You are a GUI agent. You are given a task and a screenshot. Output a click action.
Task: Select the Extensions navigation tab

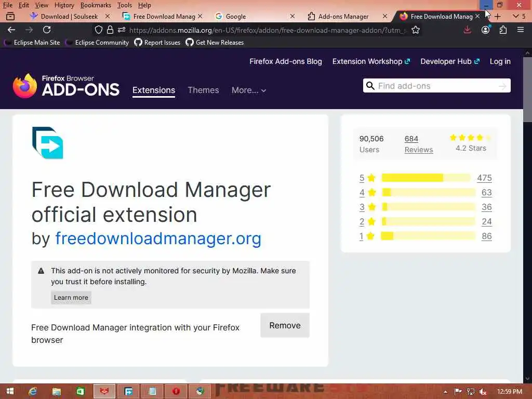point(154,90)
